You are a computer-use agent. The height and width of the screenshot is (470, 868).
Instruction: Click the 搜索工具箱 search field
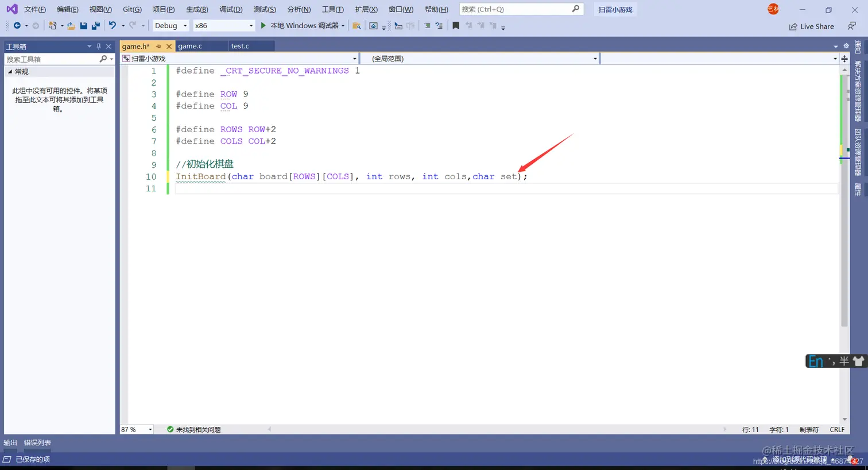52,59
